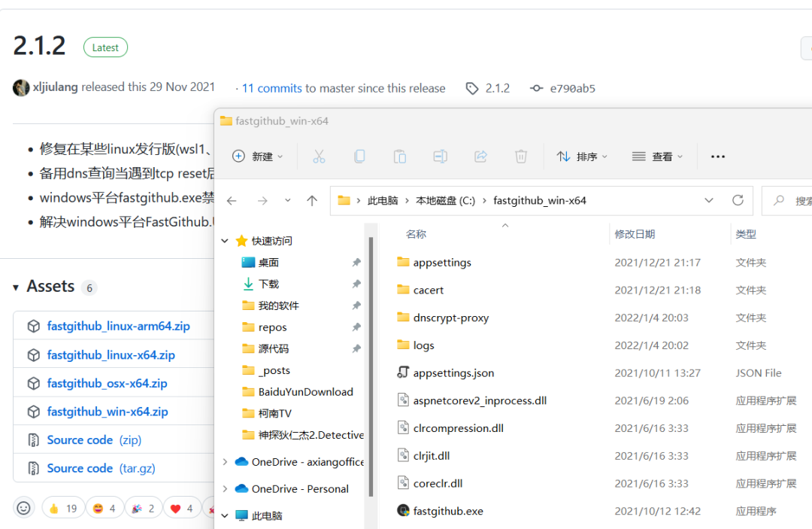Screen dimensions: 812x529
Task: Click the heart reaction with 4
Action: coord(182,508)
